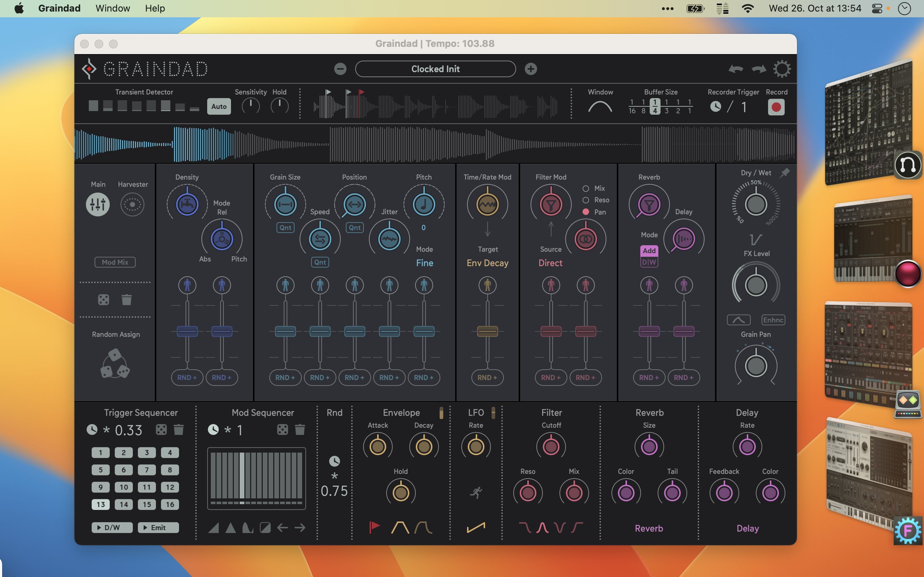This screenshot has width=924, height=577.
Task: Open the Clocked Init preset selector
Action: point(435,69)
